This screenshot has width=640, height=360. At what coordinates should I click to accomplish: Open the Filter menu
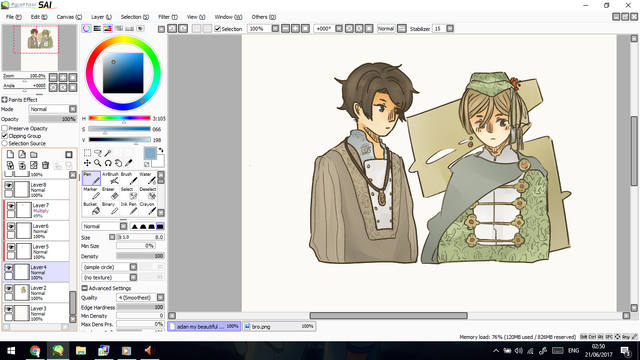[168, 17]
